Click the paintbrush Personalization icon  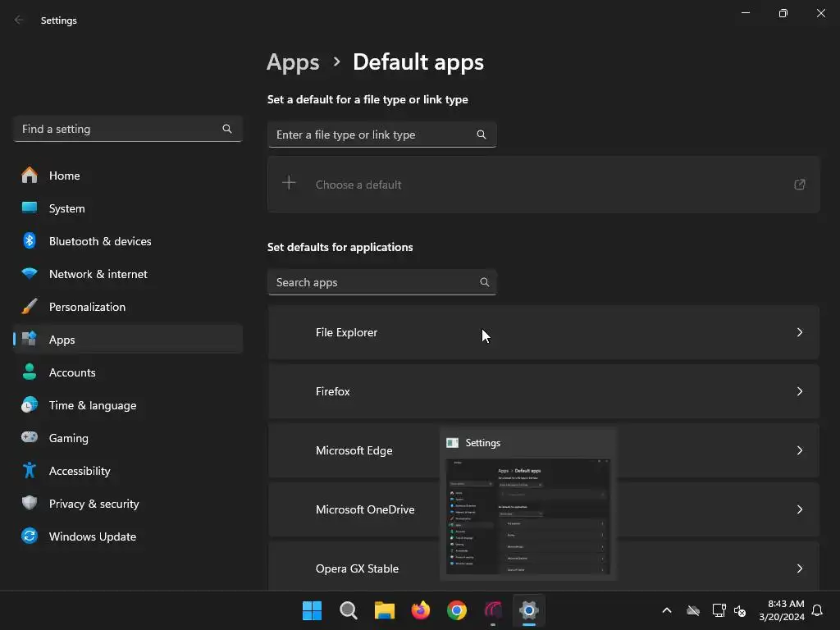tap(30, 307)
